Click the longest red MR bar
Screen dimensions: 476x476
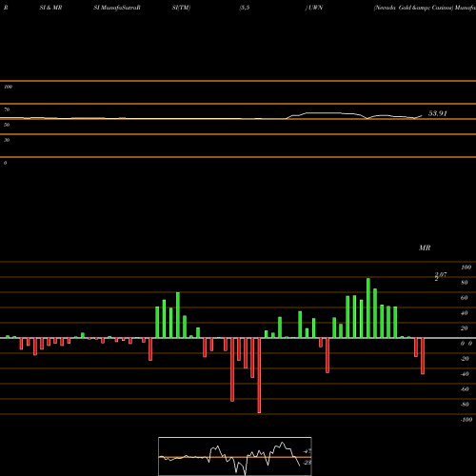pyautogui.click(x=259, y=375)
